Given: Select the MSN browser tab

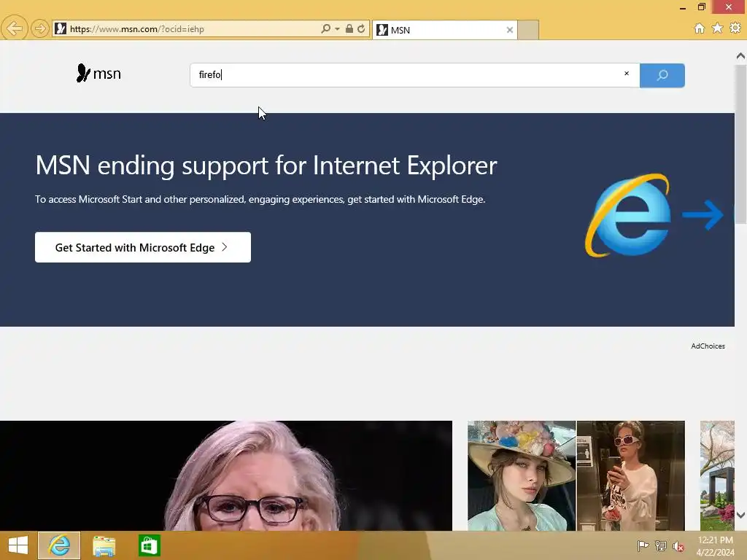Looking at the screenshot, I should [x=444, y=30].
